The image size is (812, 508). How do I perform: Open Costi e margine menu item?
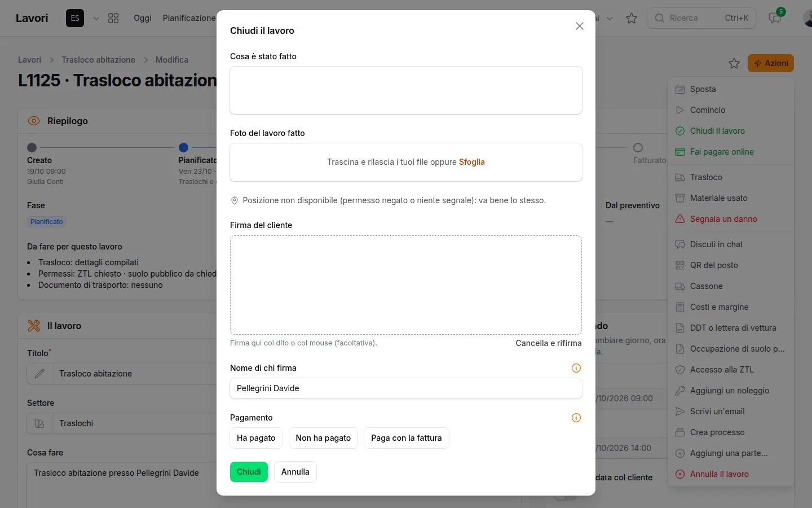pos(731,307)
